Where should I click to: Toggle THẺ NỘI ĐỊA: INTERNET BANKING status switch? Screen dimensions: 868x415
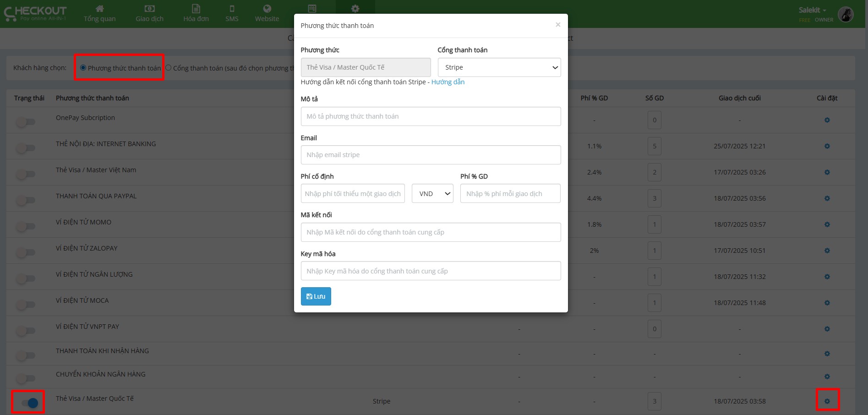click(x=26, y=148)
